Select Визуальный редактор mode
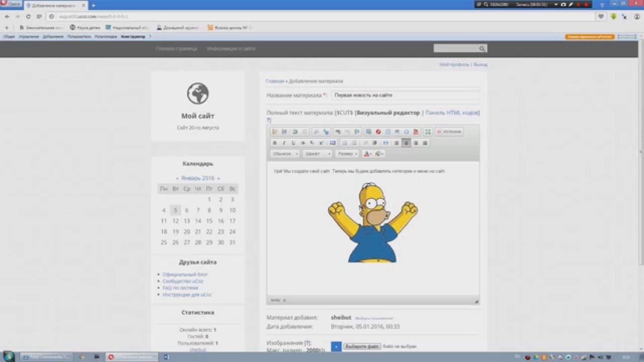The width and height of the screenshot is (644, 362). coord(388,113)
